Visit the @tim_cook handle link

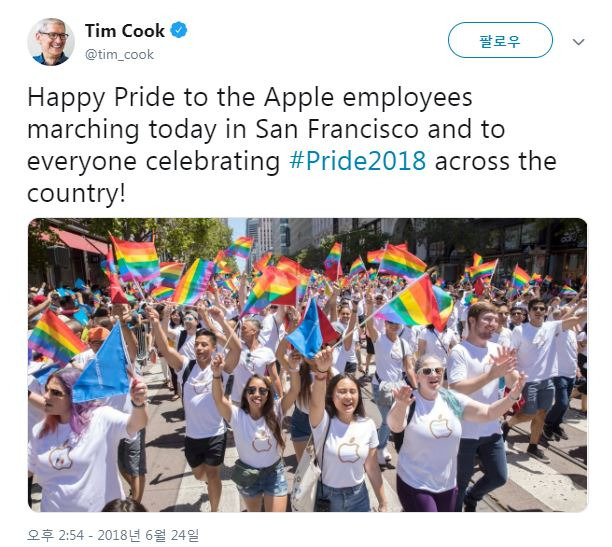click(x=119, y=54)
